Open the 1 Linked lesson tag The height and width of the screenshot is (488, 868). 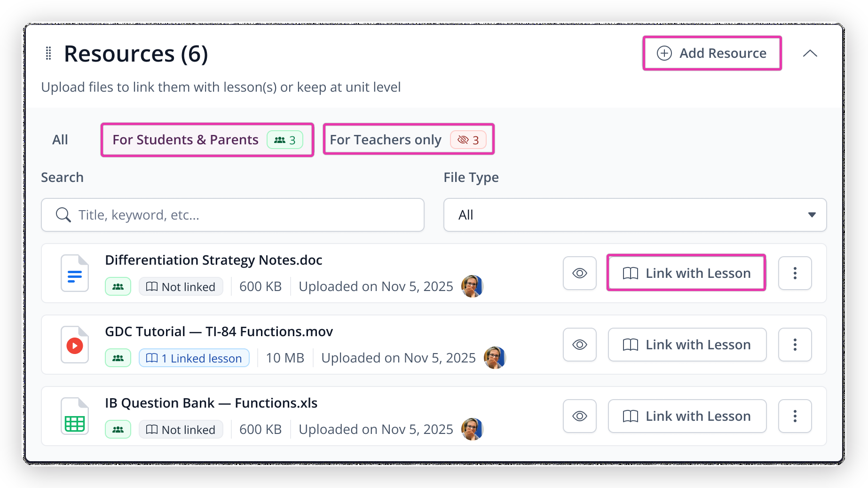194,358
